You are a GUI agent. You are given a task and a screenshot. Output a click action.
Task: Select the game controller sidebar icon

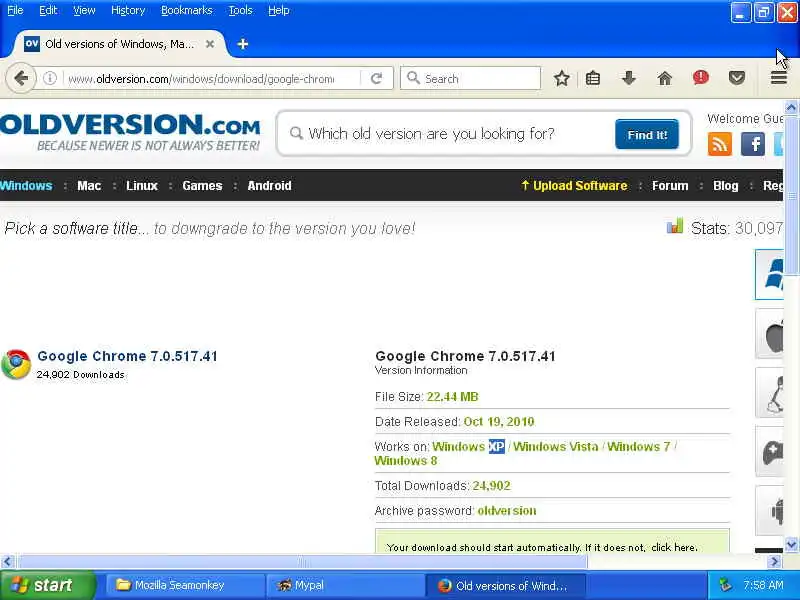[x=769, y=452]
